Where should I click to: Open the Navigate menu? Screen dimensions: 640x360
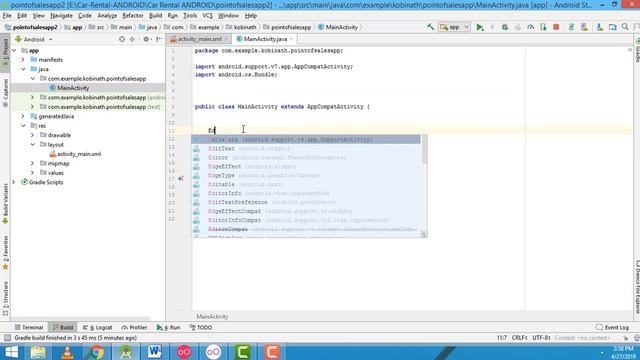coord(61,16)
